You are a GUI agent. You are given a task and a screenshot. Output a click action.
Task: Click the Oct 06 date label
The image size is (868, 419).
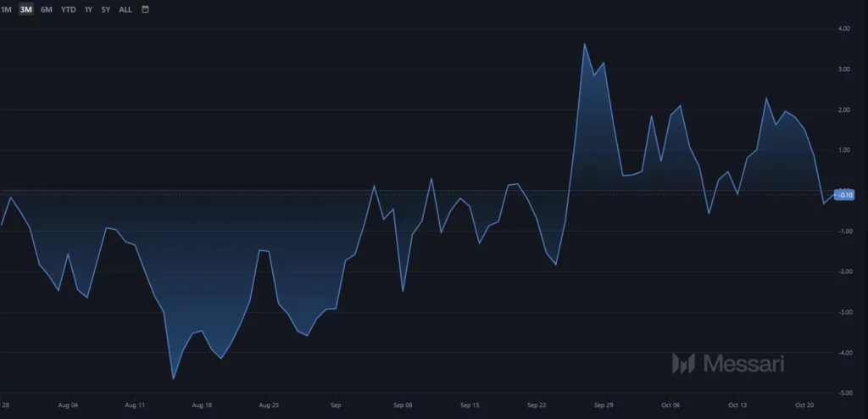(670, 405)
